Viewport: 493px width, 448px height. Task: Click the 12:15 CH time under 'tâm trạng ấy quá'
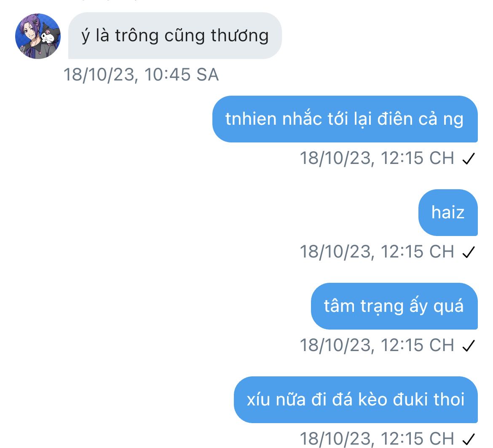click(x=418, y=345)
